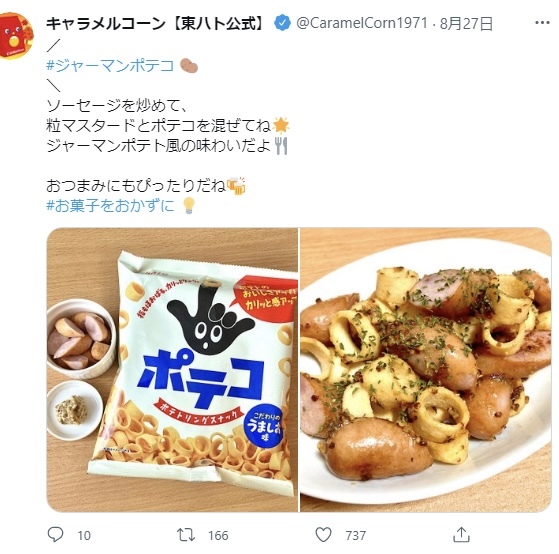Click the blue verified badge icon
The image size is (559, 554).
tap(282, 23)
